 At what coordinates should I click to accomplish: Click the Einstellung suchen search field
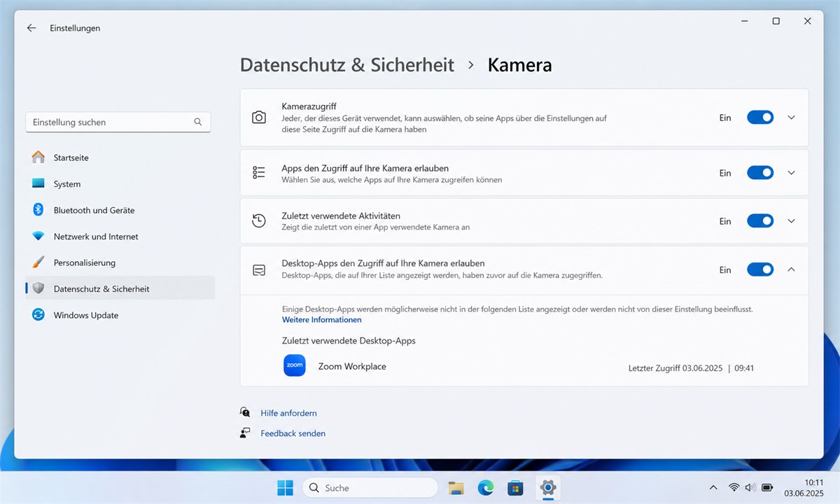click(118, 122)
